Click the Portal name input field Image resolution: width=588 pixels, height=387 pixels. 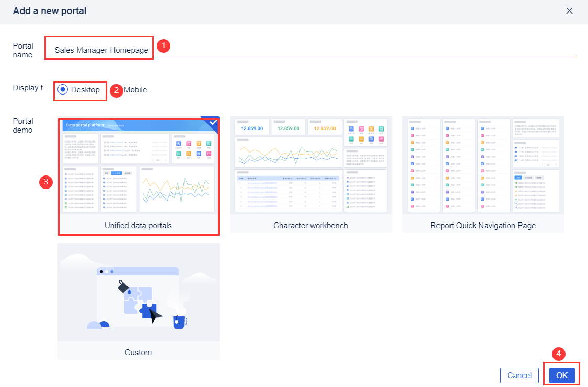point(313,50)
